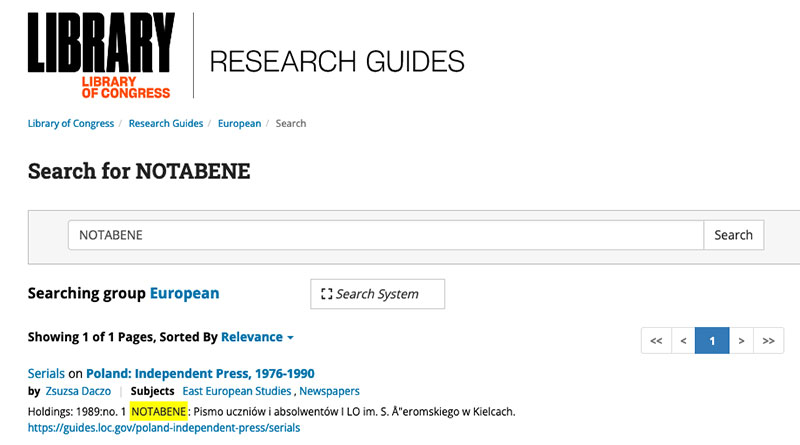Click the Search System bracket icon
The image size is (800, 445).
pyautogui.click(x=326, y=294)
